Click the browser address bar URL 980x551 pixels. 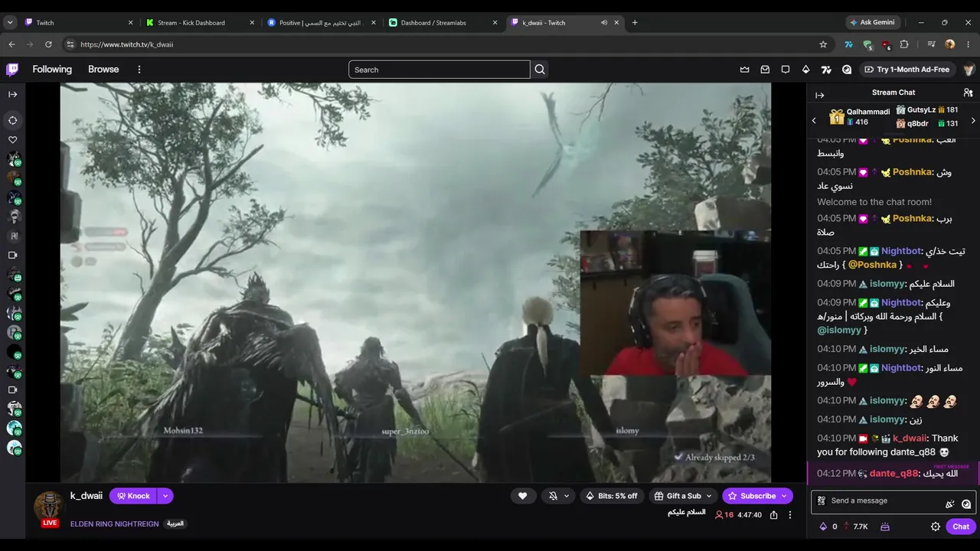tap(127, 44)
